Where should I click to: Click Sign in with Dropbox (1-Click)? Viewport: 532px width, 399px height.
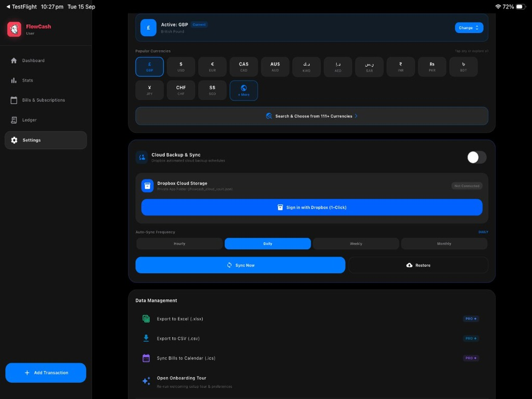[x=312, y=207]
